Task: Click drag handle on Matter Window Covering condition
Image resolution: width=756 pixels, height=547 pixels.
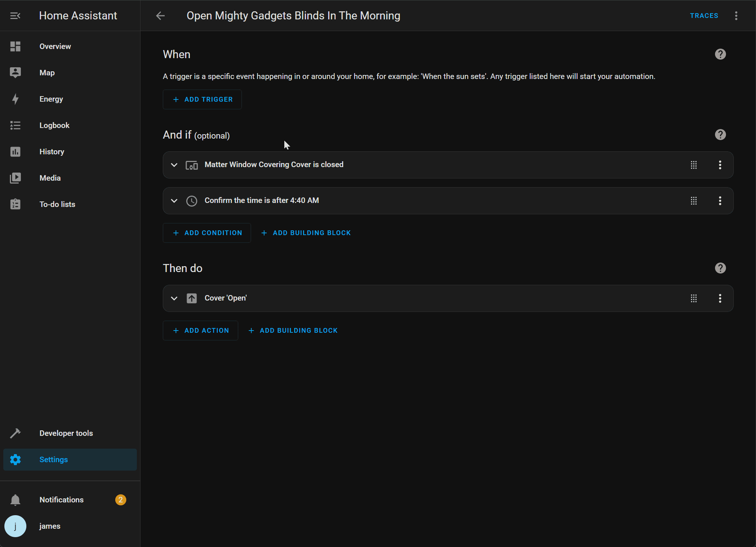Action: [693, 165]
